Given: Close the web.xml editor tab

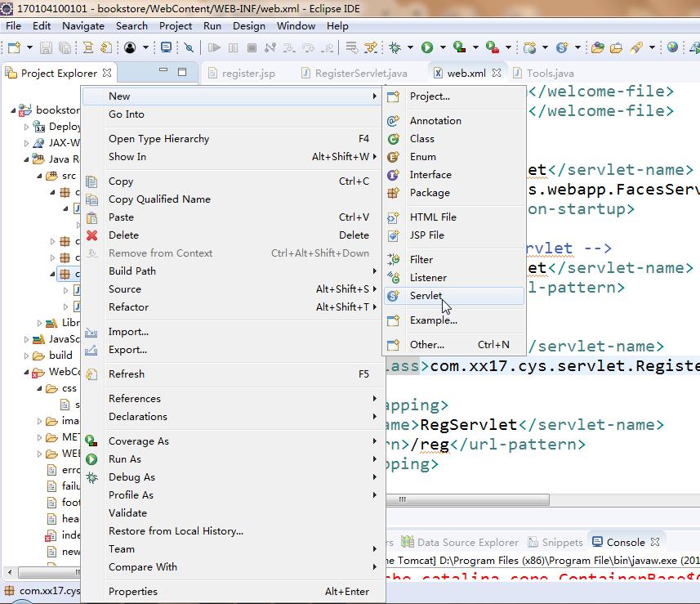Looking at the screenshot, I should (x=497, y=73).
